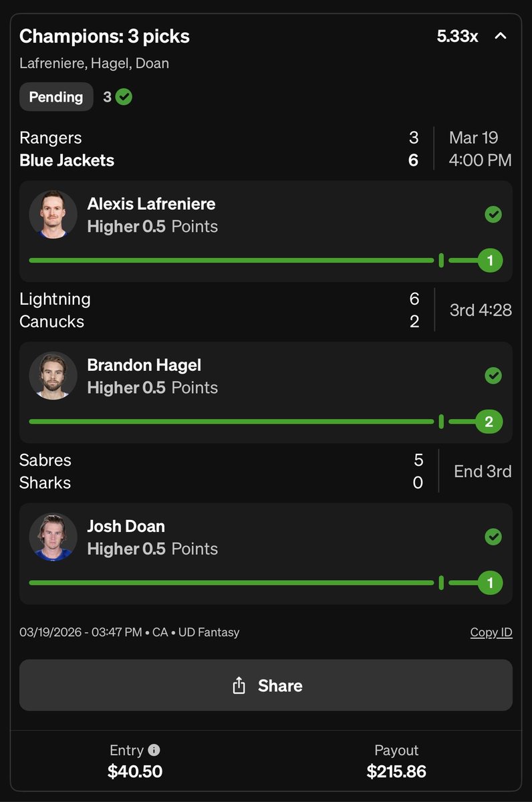Click the green checkmark on Brandon Hagel's pick

pyautogui.click(x=493, y=376)
